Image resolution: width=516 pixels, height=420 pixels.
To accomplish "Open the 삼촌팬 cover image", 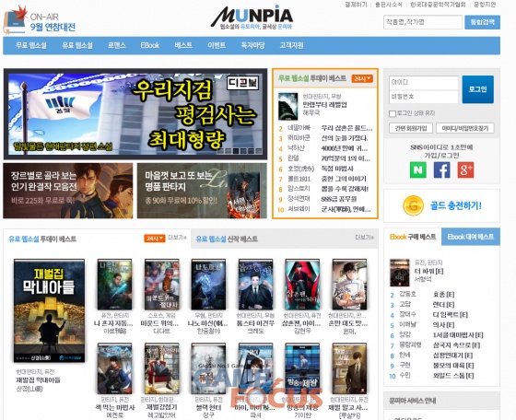I will (x=302, y=285).
